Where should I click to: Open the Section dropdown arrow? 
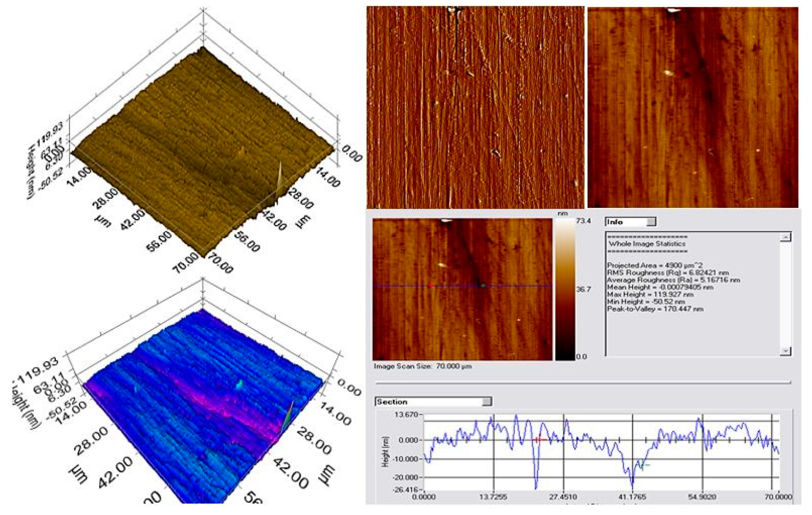click(487, 401)
